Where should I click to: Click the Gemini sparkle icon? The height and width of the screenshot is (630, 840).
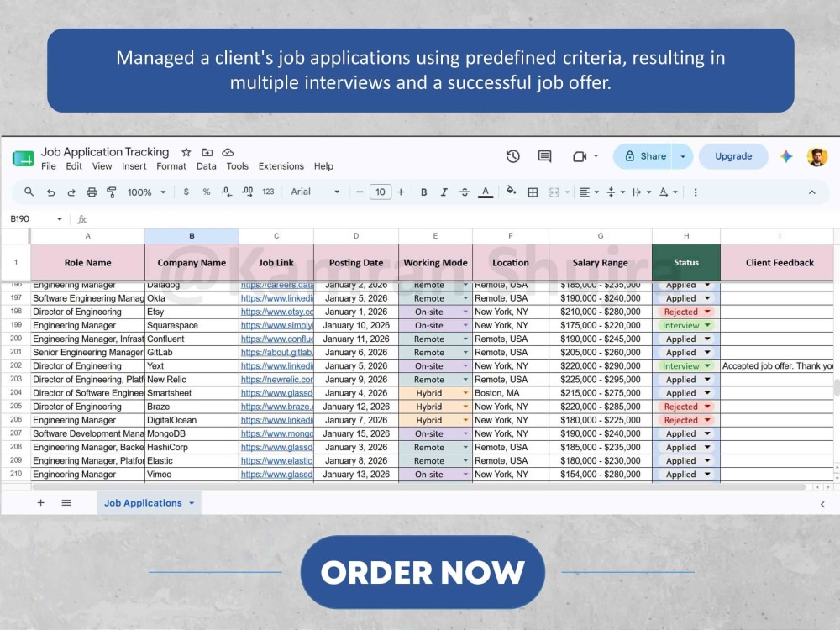point(786,156)
